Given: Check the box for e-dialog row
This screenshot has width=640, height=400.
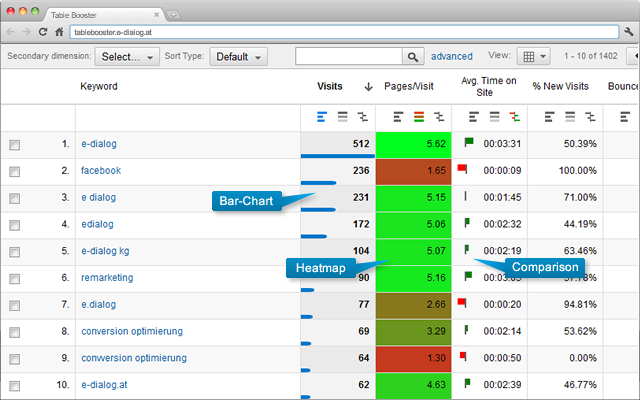Looking at the screenshot, I should (15, 145).
